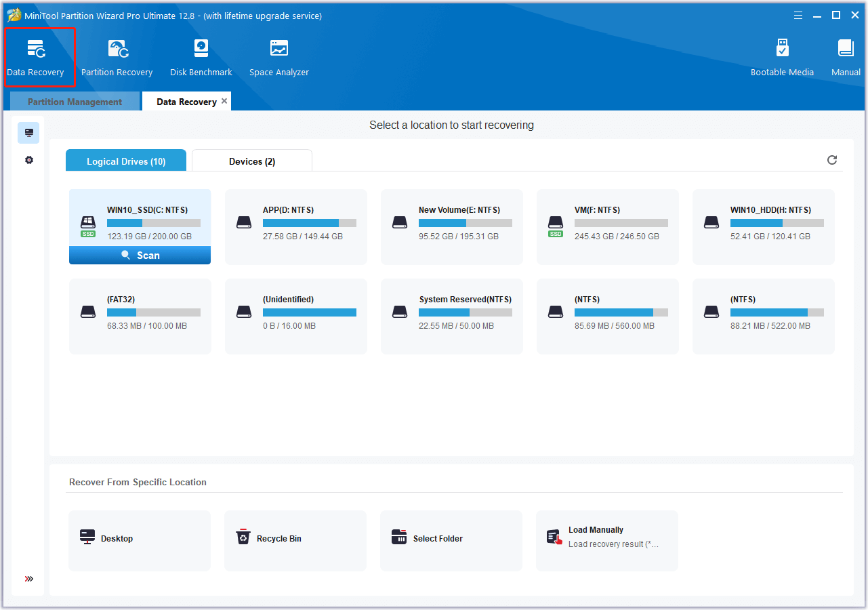
Task: Click the 245.43 GB / 246.50 GB text
Action: point(617,237)
